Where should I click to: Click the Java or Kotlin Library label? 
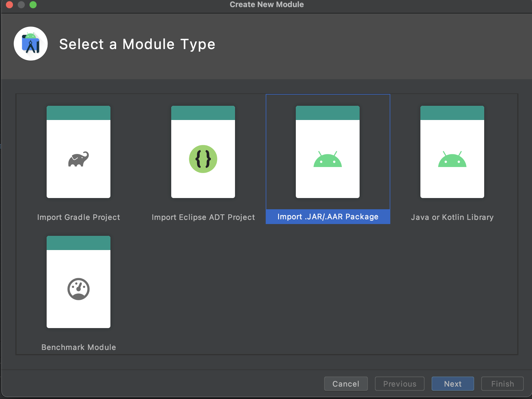[452, 217]
